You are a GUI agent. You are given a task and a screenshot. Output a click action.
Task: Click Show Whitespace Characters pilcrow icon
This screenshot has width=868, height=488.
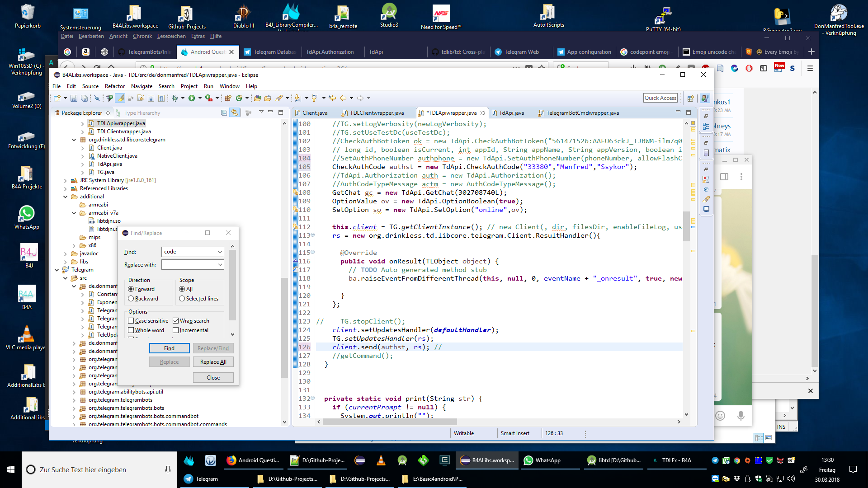tap(161, 98)
